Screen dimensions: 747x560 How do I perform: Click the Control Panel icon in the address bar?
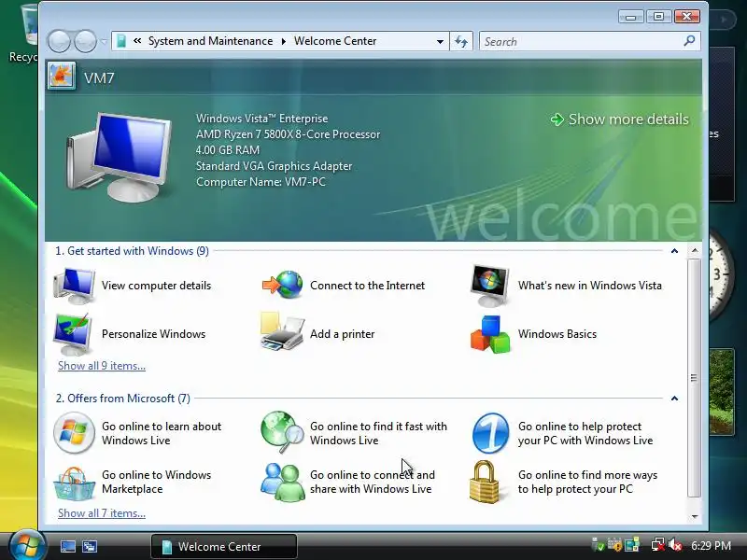(121, 41)
